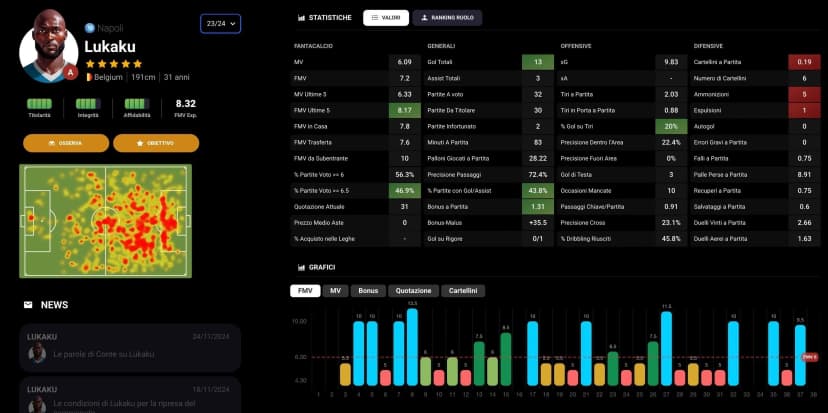Viewport: 828px width, 413px height.
Task: Click the Osserva button
Action: click(x=65, y=143)
